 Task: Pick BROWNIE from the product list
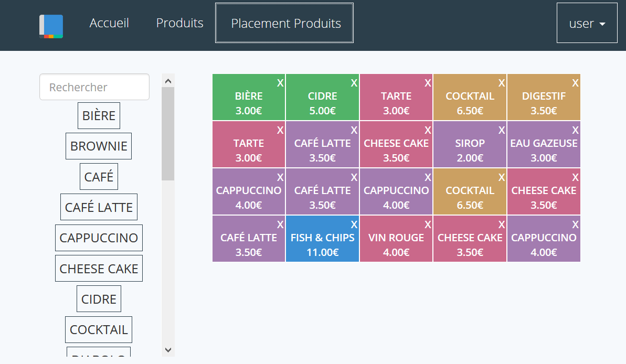[99, 146]
